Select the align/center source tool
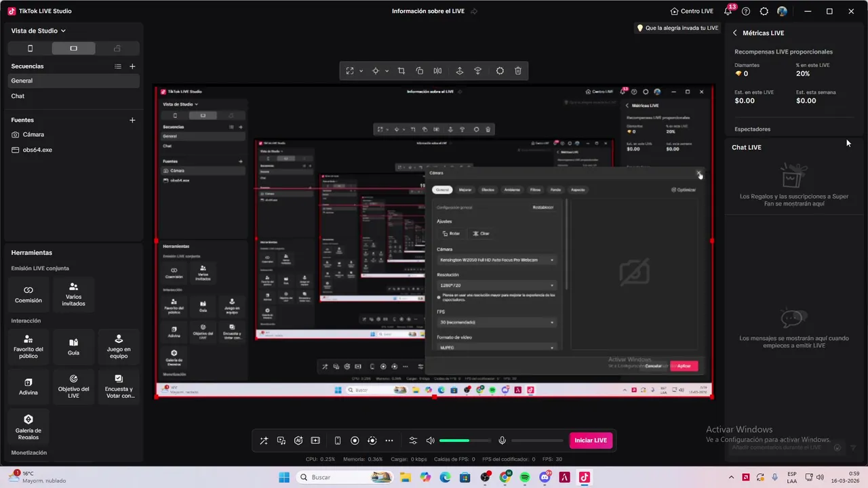Image resolution: width=868 pixels, height=488 pixels. (375, 71)
